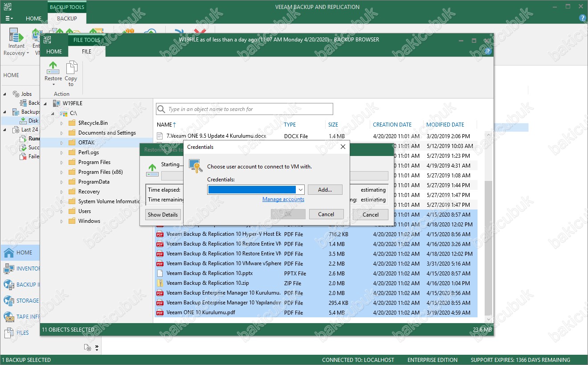Image resolution: width=588 pixels, height=365 pixels.
Task: Click the object name search field
Action: point(245,109)
